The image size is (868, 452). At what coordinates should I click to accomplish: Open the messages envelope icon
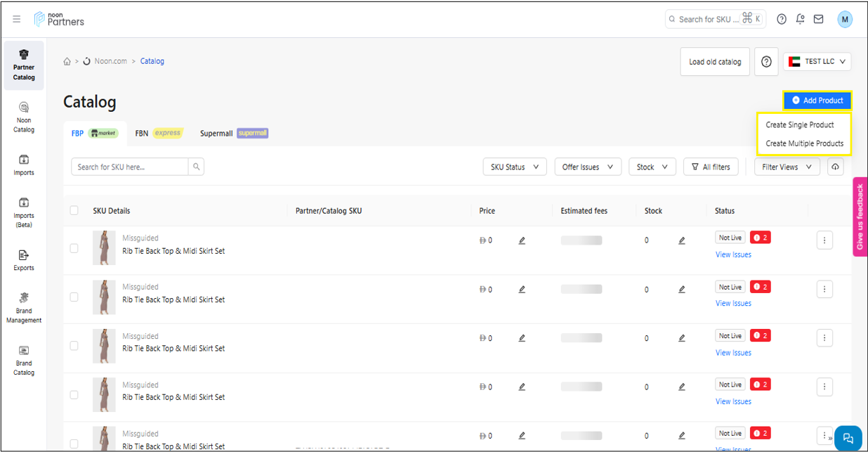pos(818,20)
